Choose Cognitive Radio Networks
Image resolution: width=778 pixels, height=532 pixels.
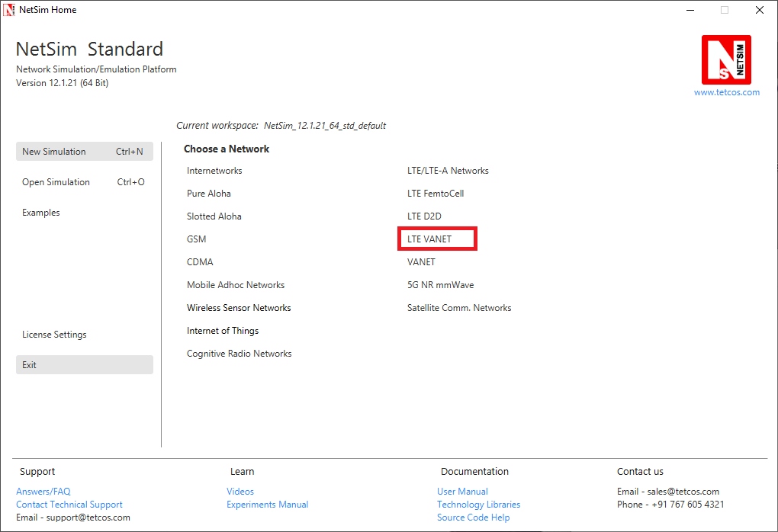pyautogui.click(x=240, y=354)
